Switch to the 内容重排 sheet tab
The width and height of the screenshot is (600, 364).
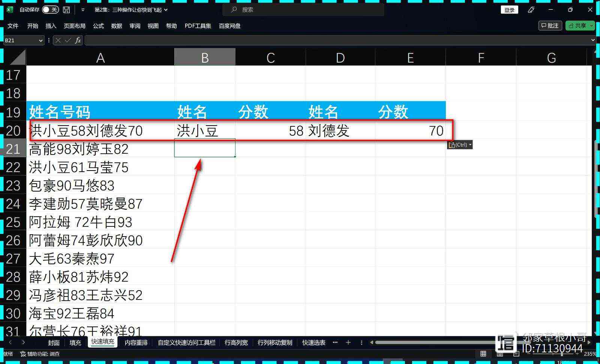(x=136, y=342)
